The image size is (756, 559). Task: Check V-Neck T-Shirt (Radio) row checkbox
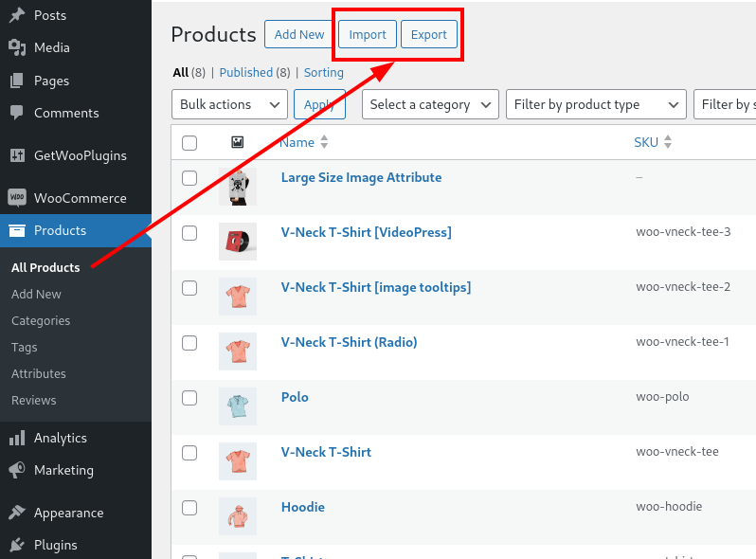coord(189,343)
